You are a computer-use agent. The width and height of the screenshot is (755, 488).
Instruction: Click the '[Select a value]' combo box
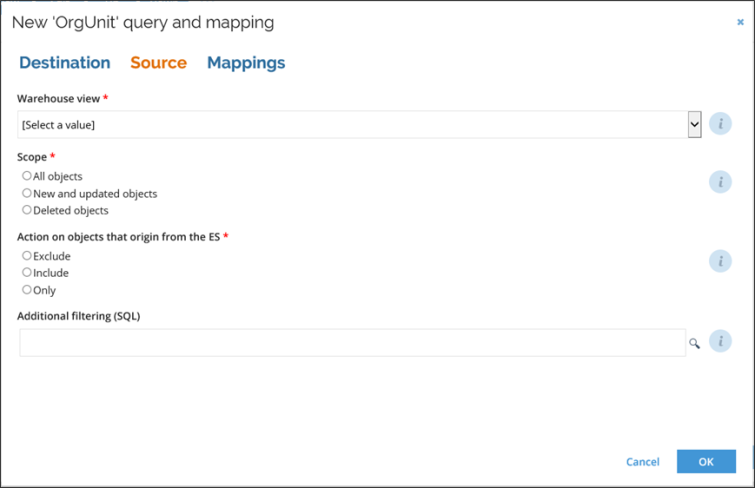pos(350,124)
